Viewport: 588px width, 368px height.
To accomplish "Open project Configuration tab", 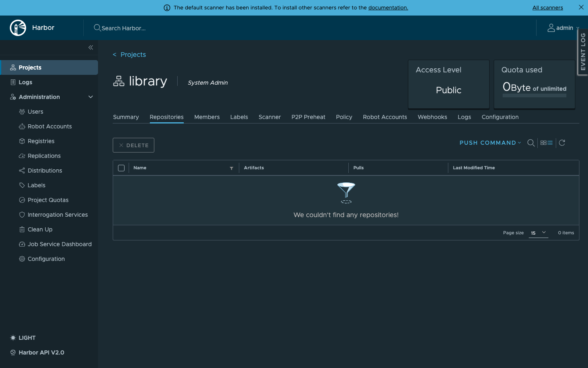I will [500, 117].
